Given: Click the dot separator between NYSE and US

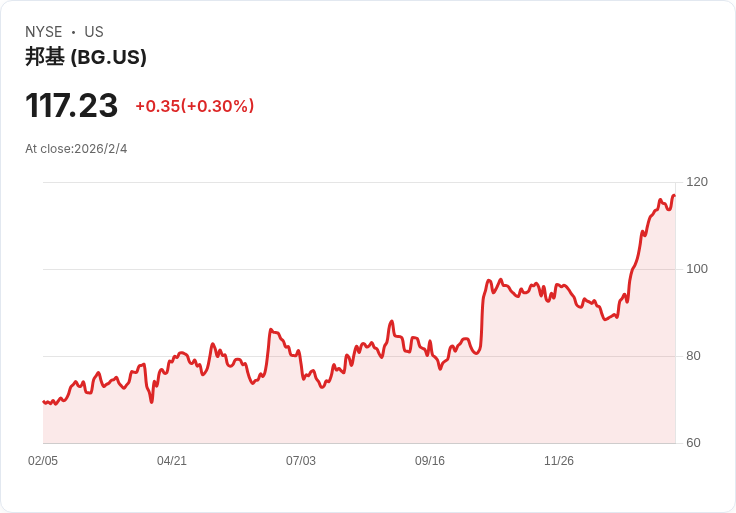Looking at the screenshot, I should click(x=73, y=32).
